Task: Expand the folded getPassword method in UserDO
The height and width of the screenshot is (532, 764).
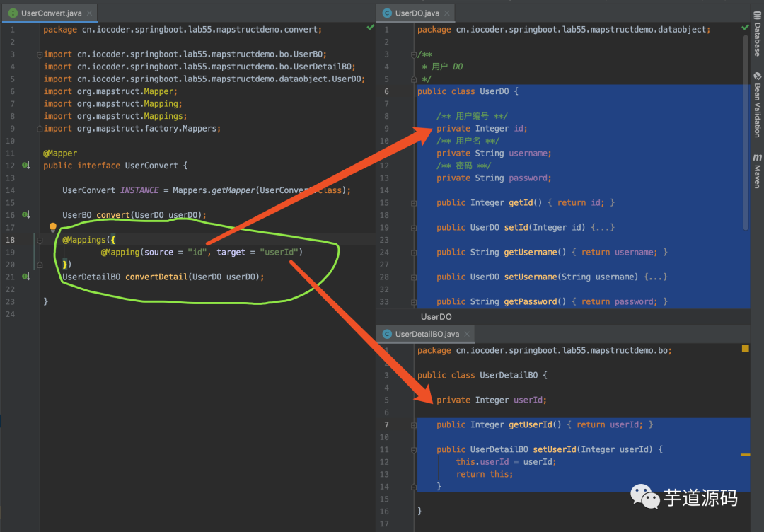Action: (x=414, y=301)
